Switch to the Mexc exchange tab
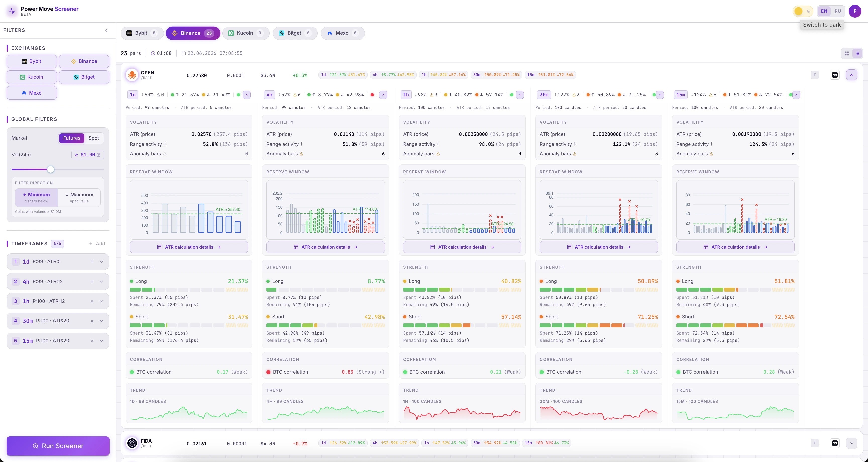This screenshot has height=462, width=868. click(x=343, y=33)
